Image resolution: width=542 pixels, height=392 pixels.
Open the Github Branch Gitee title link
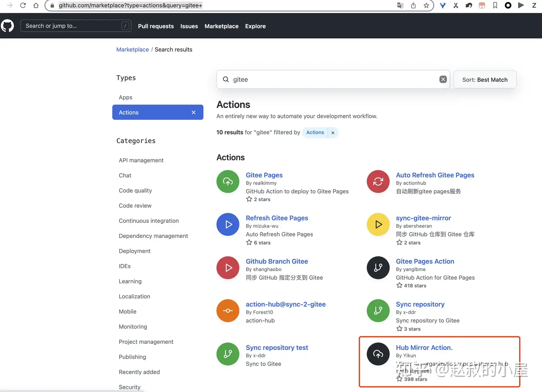[277, 261]
